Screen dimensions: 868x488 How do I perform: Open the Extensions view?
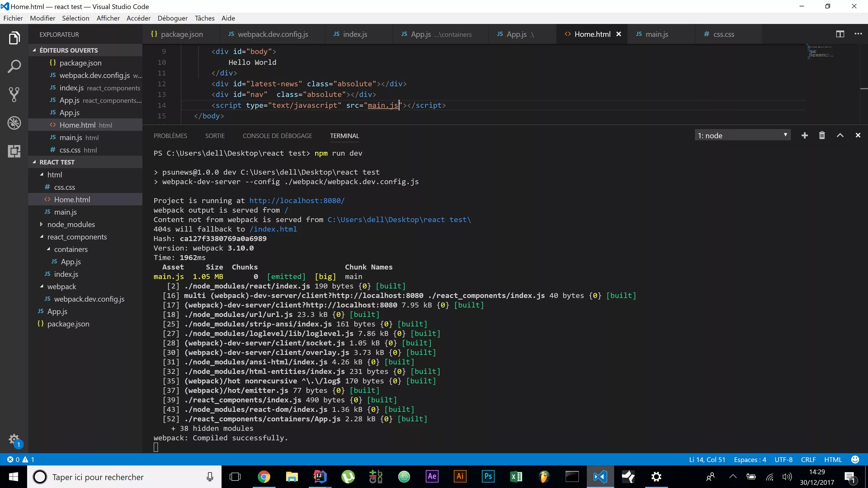click(14, 151)
